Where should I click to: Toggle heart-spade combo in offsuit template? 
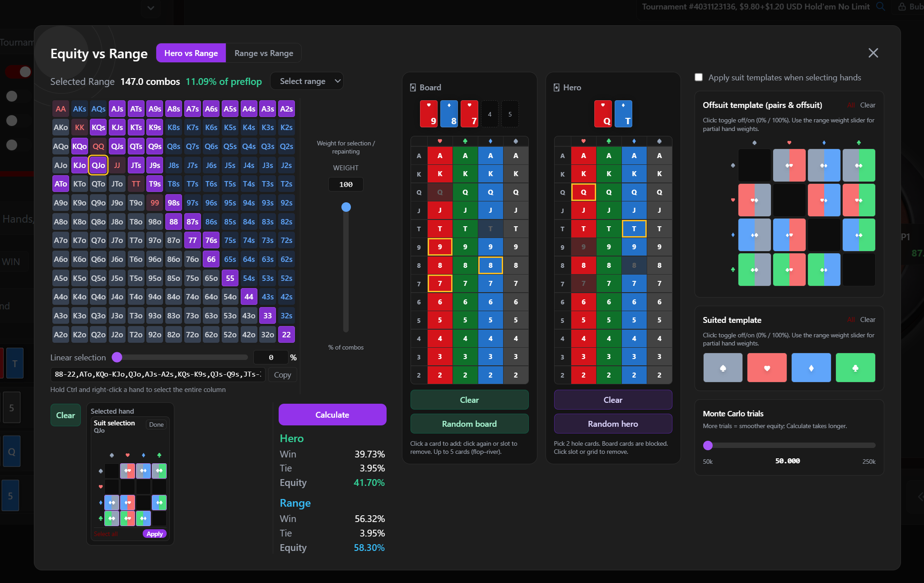pyautogui.click(x=754, y=200)
